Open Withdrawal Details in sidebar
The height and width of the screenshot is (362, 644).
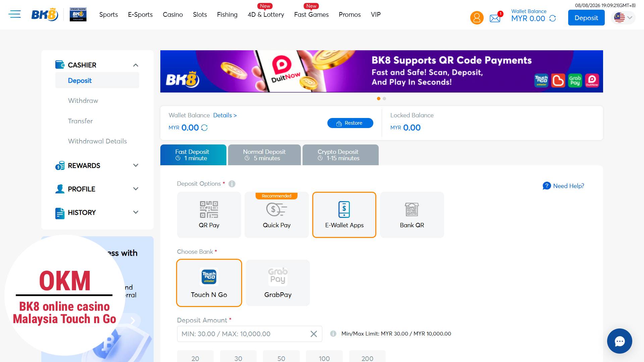tap(97, 141)
